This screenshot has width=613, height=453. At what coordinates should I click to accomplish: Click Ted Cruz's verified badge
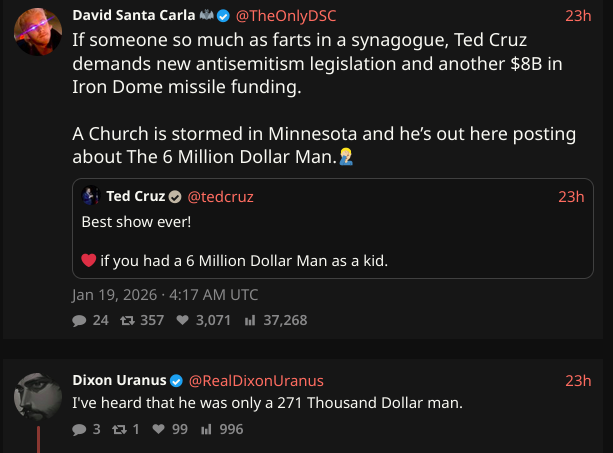[x=175, y=197]
